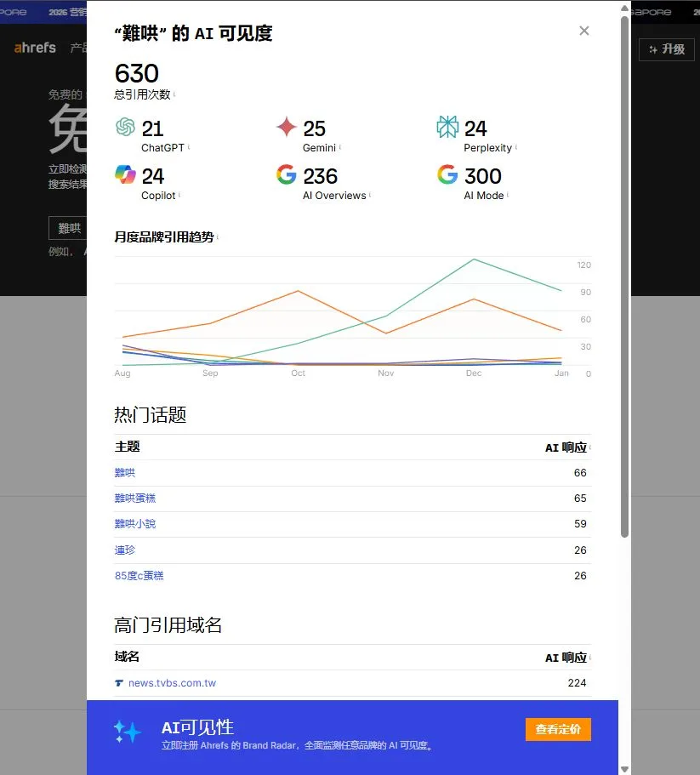Click the Perplexity logo icon
The image size is (700, 775).
(447, 128)
